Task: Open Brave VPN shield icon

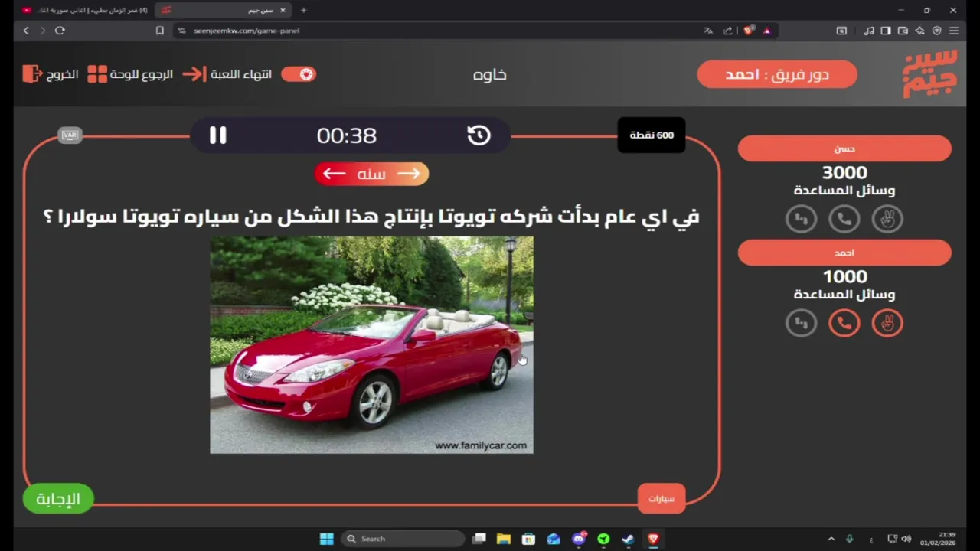Action: 936,31
